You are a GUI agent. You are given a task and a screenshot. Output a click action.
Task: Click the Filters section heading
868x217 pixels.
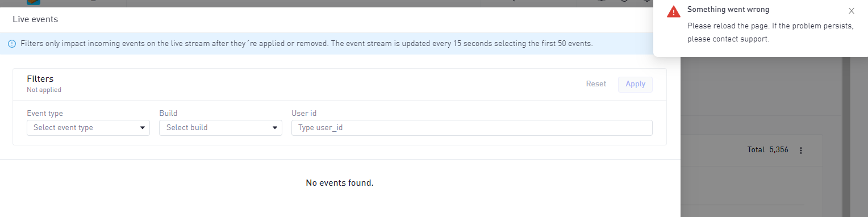pos(40,79)
